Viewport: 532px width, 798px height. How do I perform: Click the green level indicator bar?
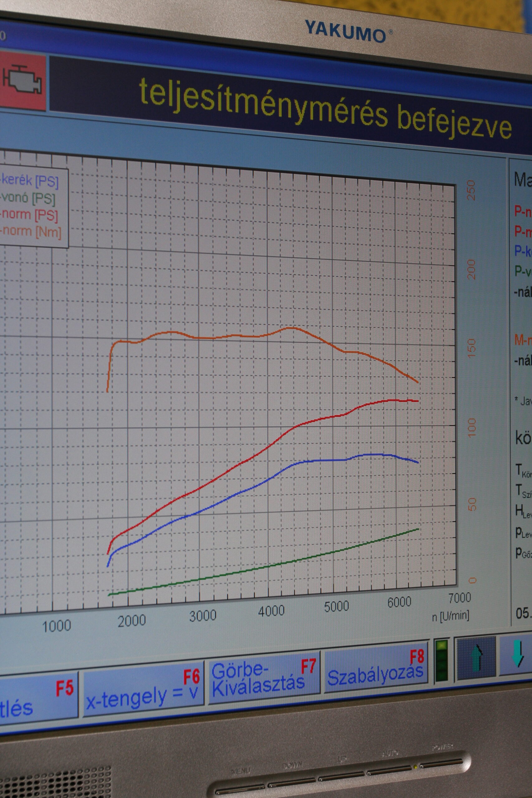coord(441,660)
